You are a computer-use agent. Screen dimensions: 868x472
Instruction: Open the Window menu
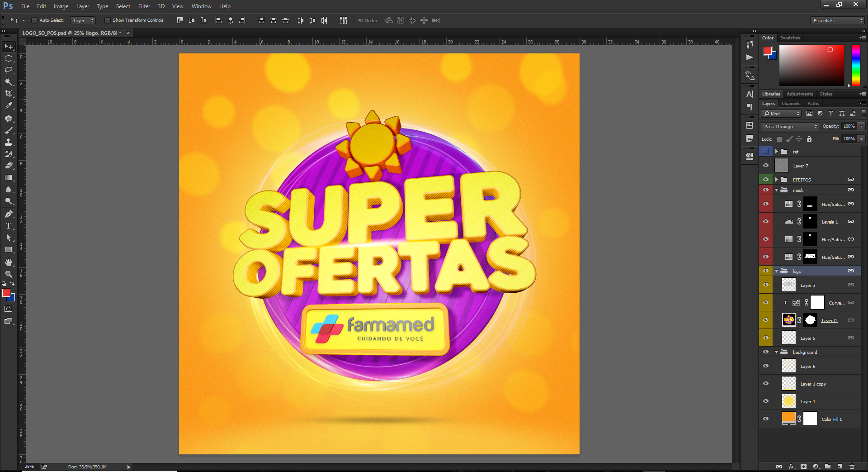tap(201, 6)
